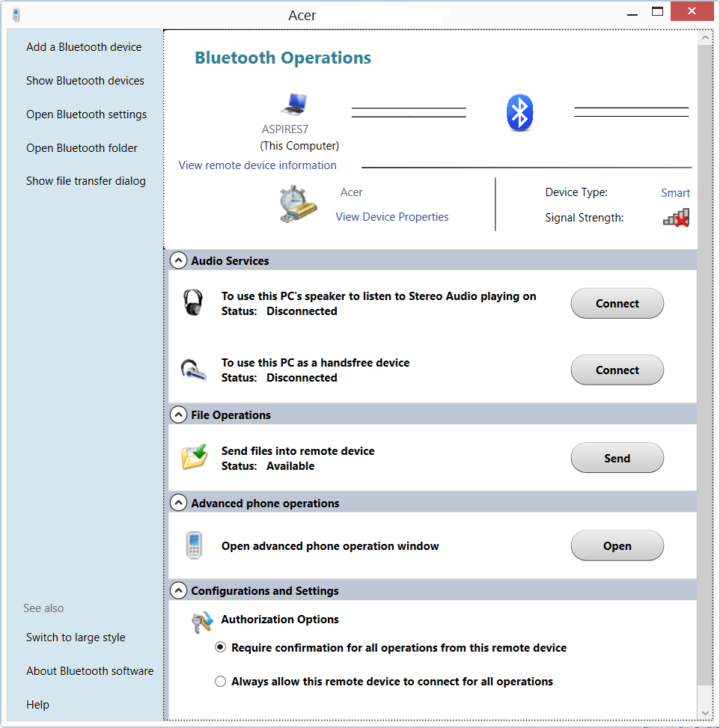Maximize the Acer window
The image size is (720, 728).
tap(657, 12)
